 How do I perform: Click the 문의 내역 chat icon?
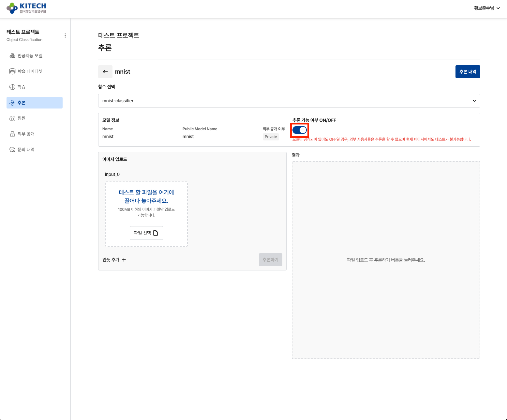pos(12,150)
